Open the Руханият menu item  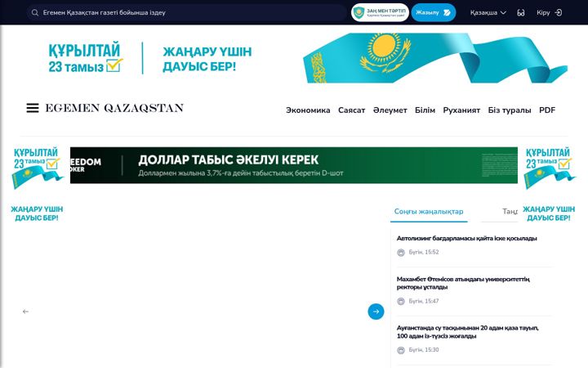tap(461, 110)
